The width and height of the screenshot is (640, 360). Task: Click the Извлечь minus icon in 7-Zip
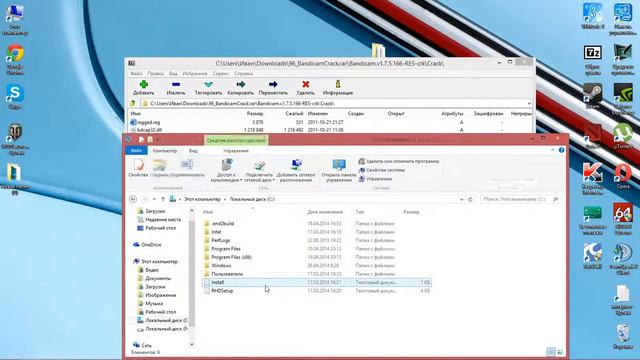point(176,84)
